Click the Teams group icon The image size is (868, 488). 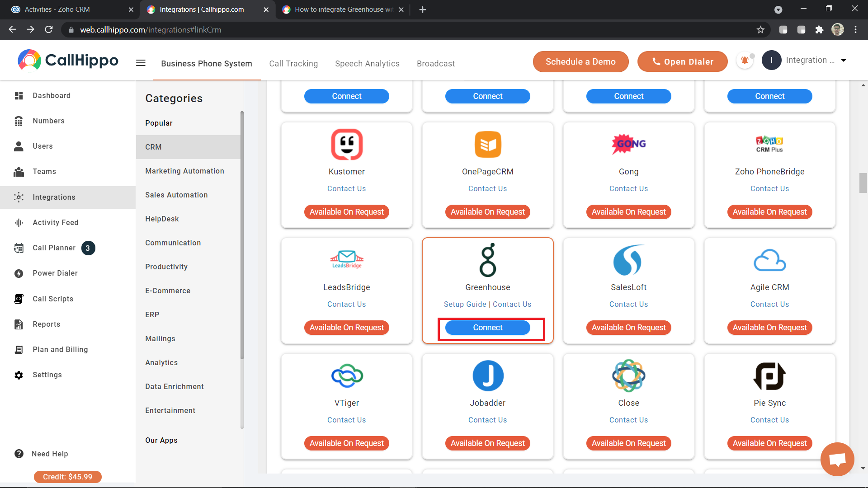click(19, 172)
